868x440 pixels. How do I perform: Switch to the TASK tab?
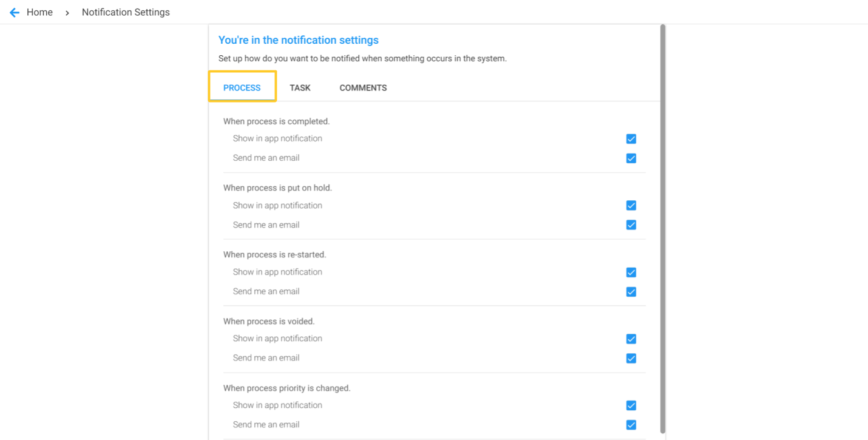click(300, 87)
